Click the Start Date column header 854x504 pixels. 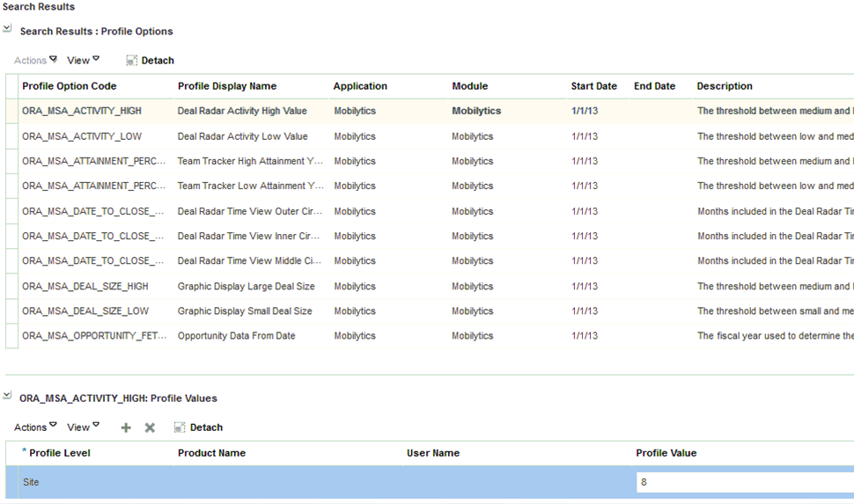(x=593, y=86)
